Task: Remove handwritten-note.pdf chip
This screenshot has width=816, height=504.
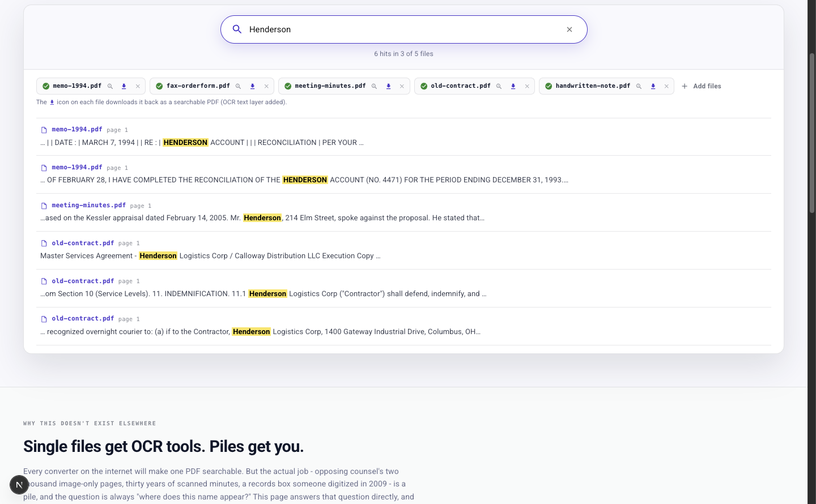Action: [666, 86]
